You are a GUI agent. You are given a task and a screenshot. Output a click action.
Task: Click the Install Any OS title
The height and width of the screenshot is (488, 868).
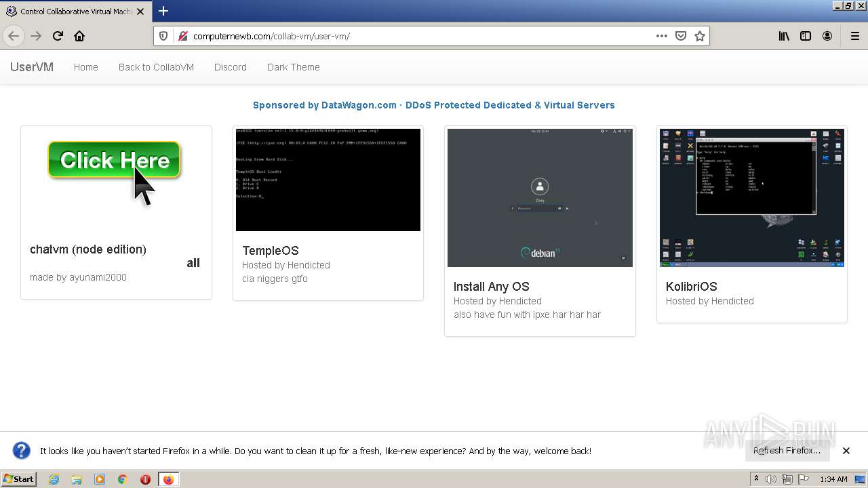(x=492, y=287)
